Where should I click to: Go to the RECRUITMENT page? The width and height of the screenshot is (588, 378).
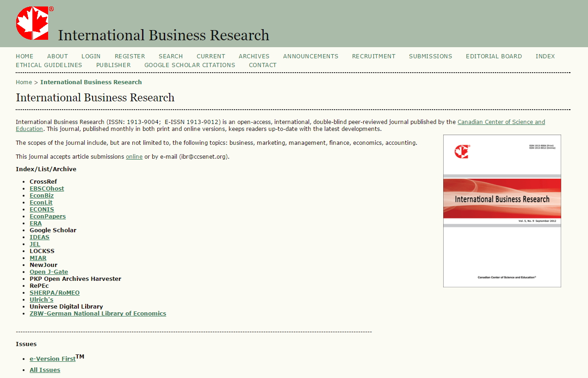tap(374, 56)
